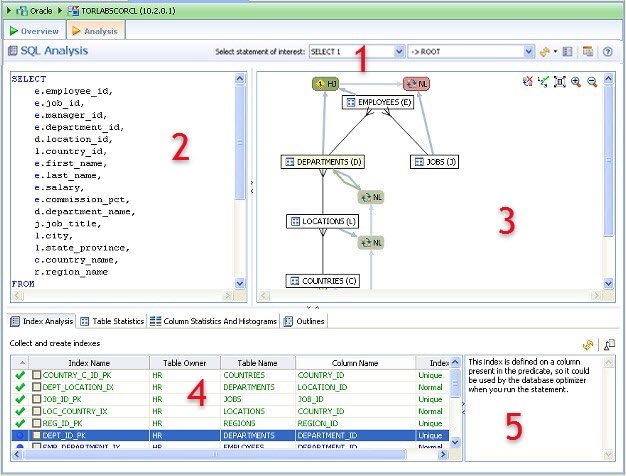Click the layout panel icon in header
This screenshot has height=476, width=626.
(567, 52)
